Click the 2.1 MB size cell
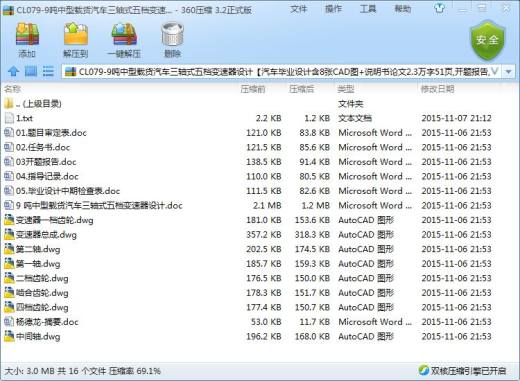 (x=267, y=206)
